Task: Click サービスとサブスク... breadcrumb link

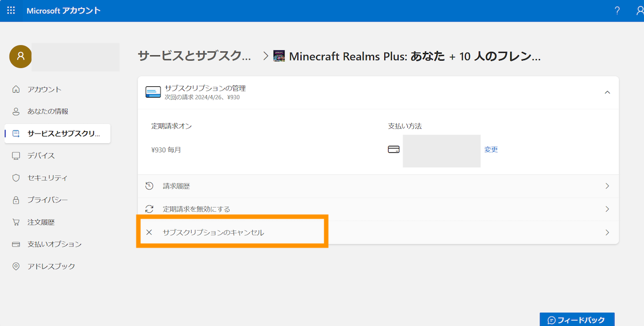Action: coord(194,56)
